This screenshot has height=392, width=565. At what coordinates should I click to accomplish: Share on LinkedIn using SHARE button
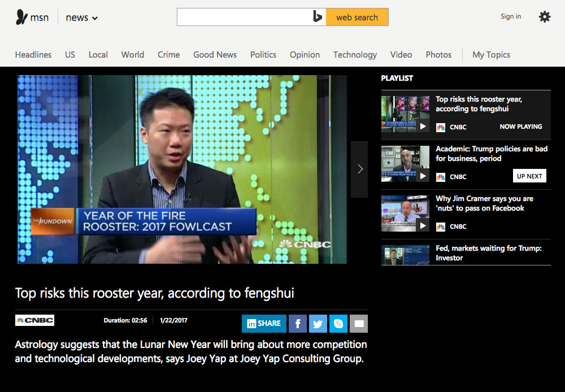pyautogui.click(x=264, y=324)
